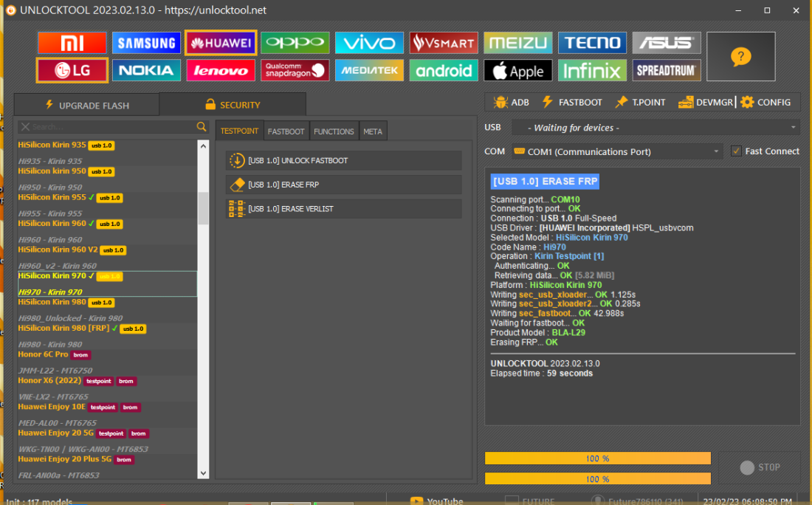Select the Apple brand logo

(518, 70)
